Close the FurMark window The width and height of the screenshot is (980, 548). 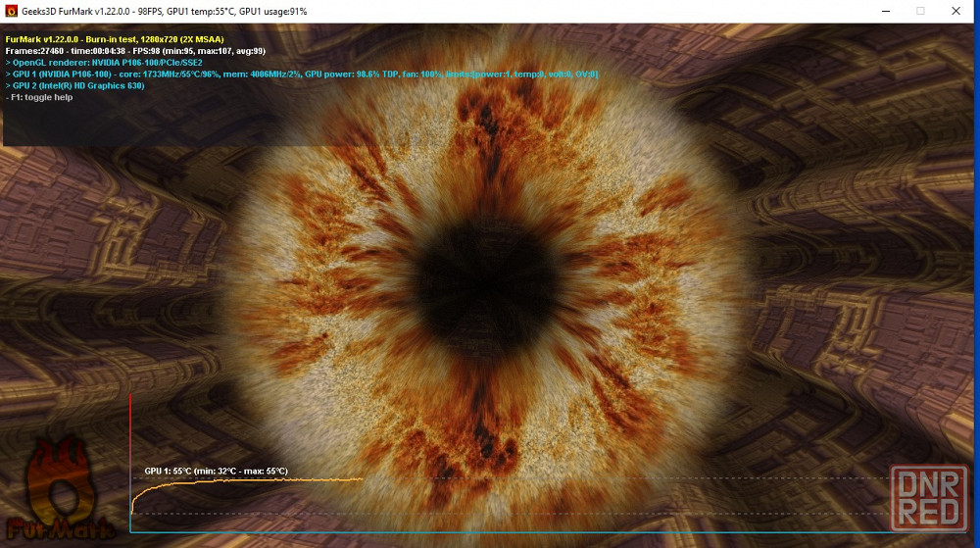[x=955, y=11]
